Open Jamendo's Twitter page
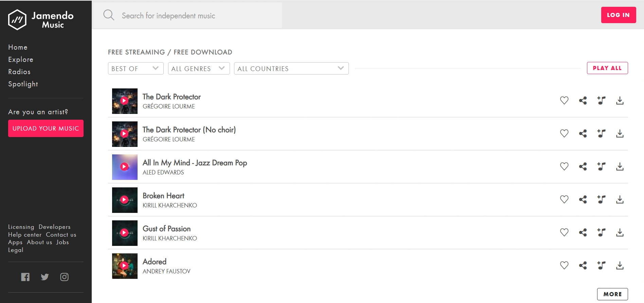Screen dimensions: 644x303 point(45,277)
